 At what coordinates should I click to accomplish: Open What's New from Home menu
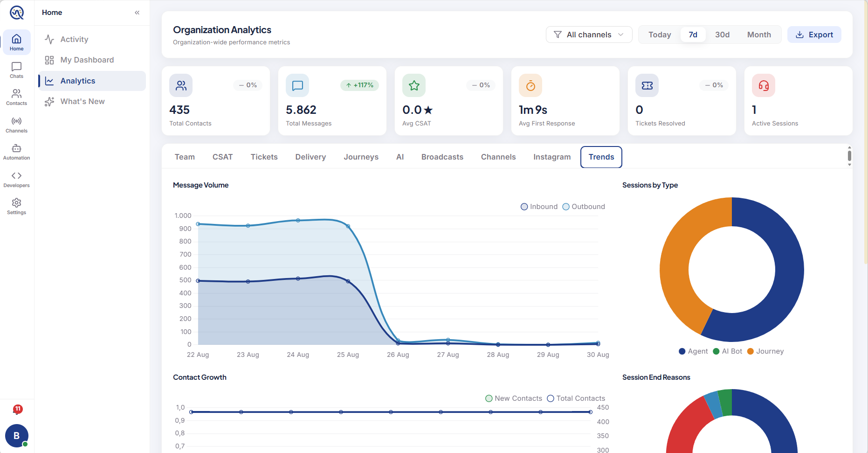(x=92, y=101)
